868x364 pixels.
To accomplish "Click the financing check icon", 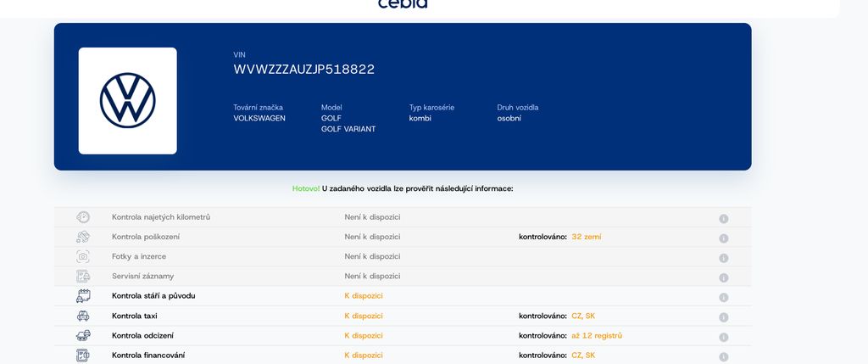I will (83, 356).
